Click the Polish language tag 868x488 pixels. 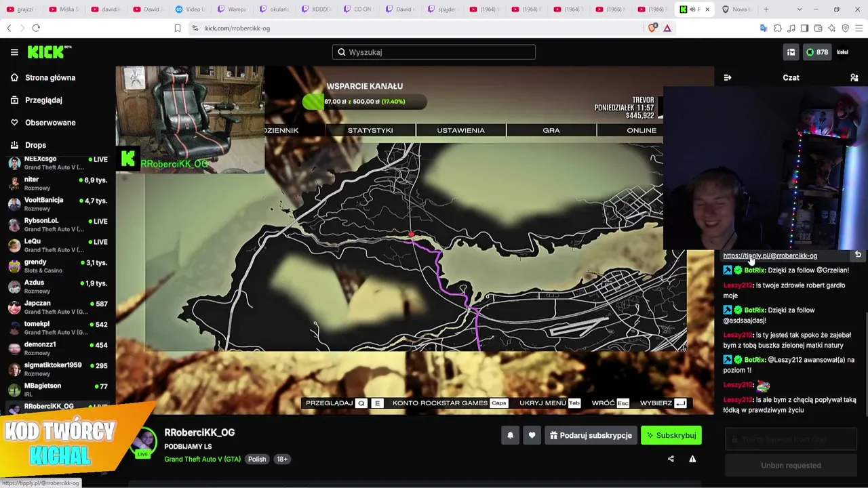(x=257, y=459)
